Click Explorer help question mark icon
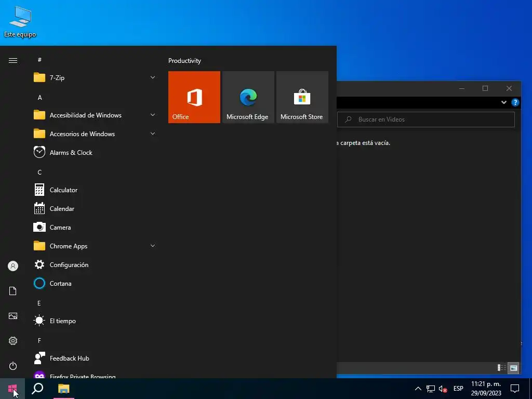 coord(515,102)
